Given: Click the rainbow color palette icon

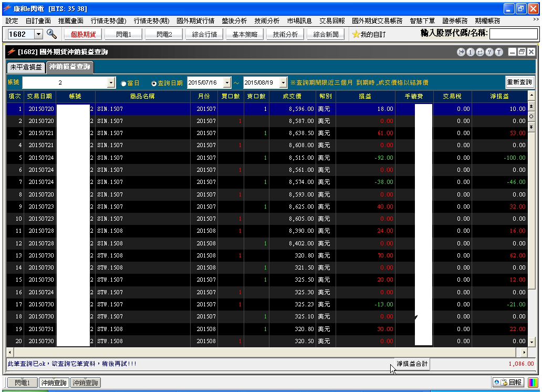Looking at the screenshot, I should (x=533, y=383).
